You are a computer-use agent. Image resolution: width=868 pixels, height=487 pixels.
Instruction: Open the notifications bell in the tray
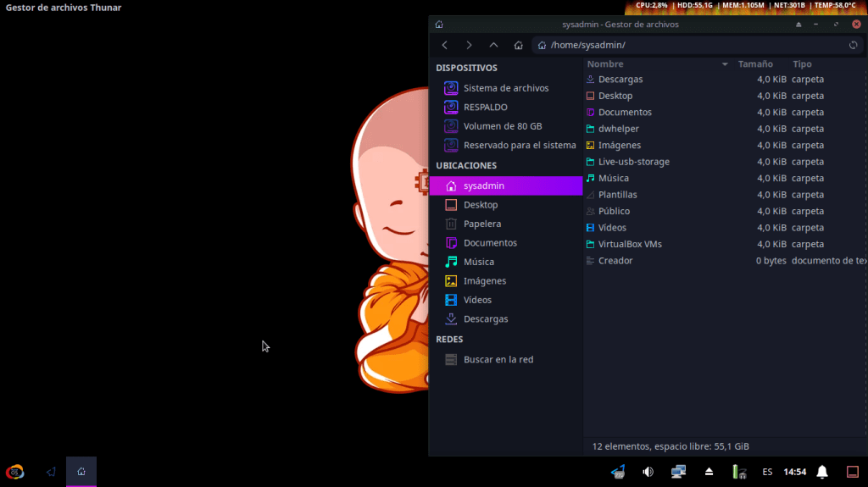tap(822, 472)
